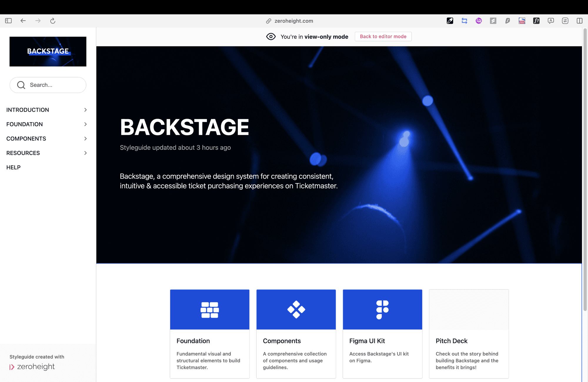Viewport: 588px width, 382px height.
Task: Go back to previous page
Action: [23, 21]
